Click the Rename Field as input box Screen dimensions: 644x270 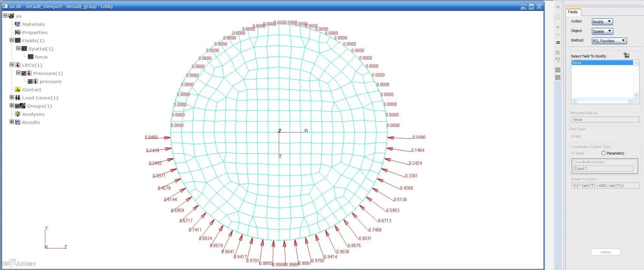(x=605, y=120)
